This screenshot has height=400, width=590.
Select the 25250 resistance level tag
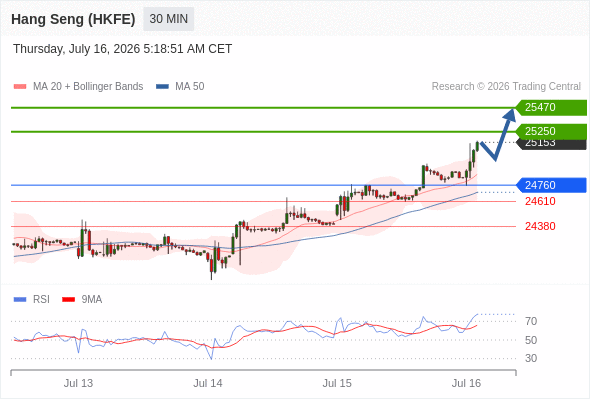(x=551, y=131)
